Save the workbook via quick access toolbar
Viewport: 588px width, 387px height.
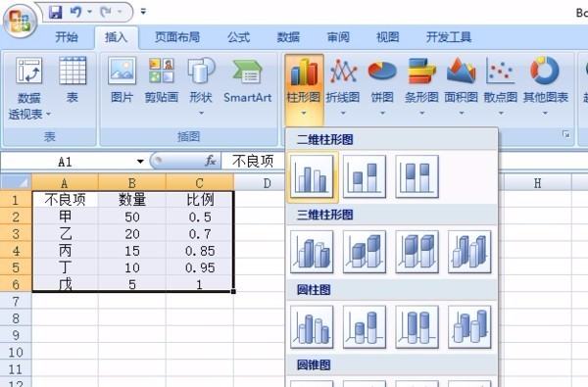pyautogui.click(x=55, y=12)
